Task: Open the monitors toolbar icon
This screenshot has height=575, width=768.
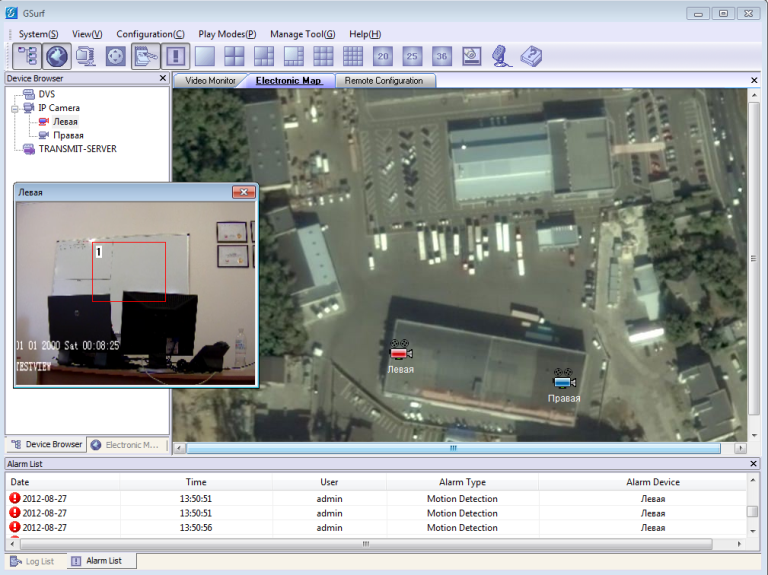Action: tap(86, 56)
